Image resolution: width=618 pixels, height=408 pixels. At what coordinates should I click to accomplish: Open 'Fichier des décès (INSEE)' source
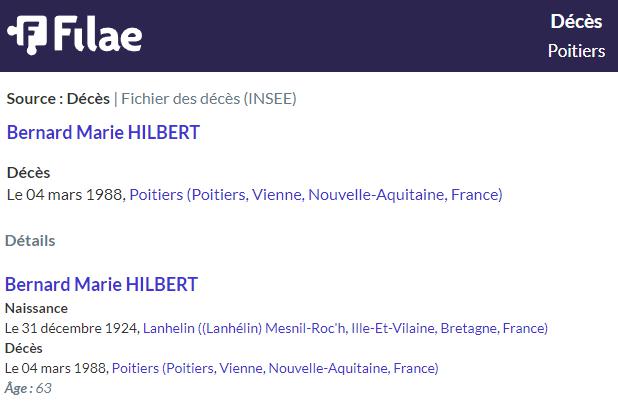point(208,99)
